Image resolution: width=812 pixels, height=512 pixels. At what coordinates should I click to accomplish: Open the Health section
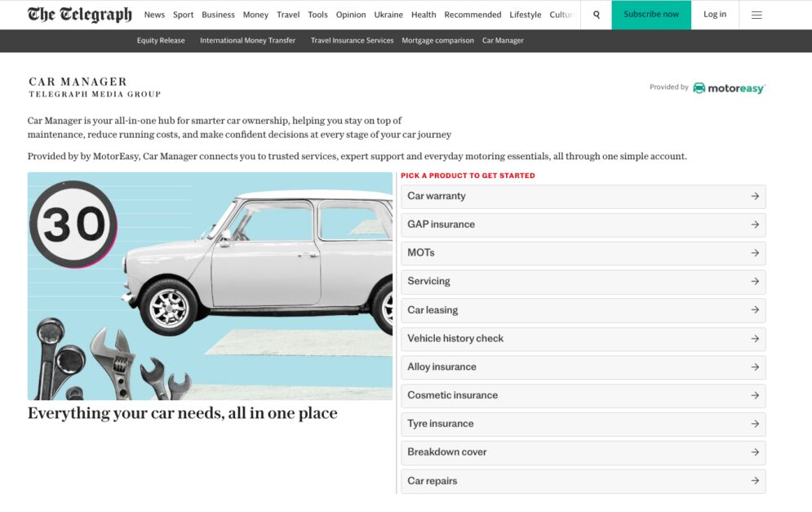(x=424, y=15)
